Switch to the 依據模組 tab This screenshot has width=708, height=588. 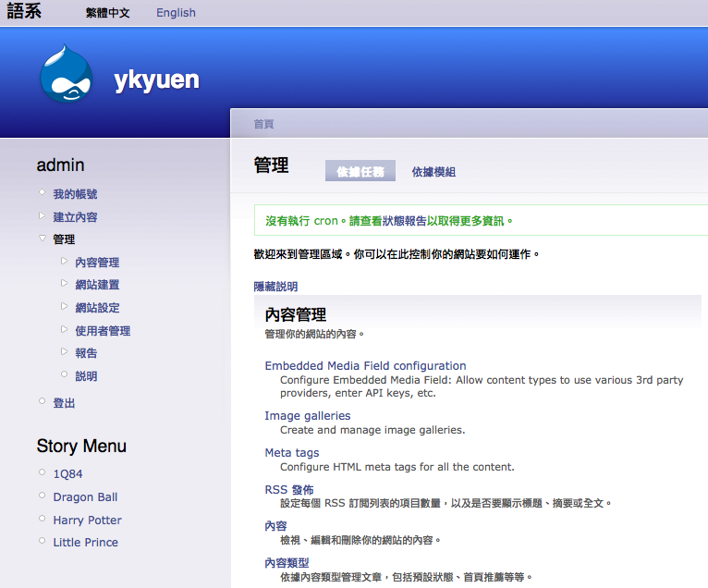433,172
